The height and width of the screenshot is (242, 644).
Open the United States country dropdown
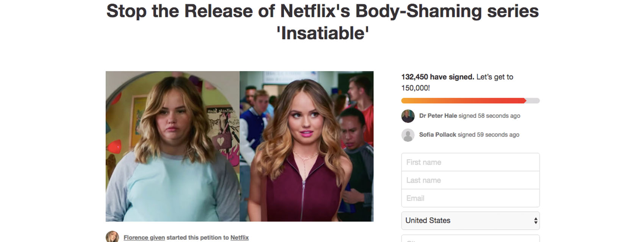(x=470, y=221)
